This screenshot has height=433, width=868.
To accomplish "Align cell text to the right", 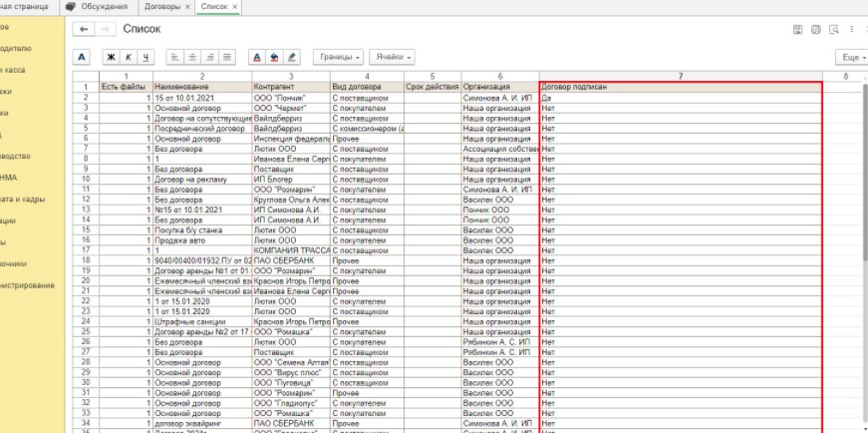I will (x=209, y=57).
